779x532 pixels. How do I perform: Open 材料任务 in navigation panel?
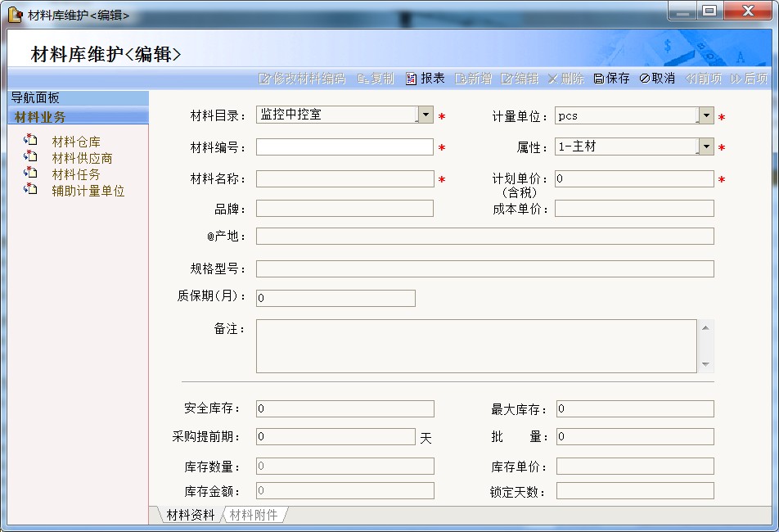75,174
